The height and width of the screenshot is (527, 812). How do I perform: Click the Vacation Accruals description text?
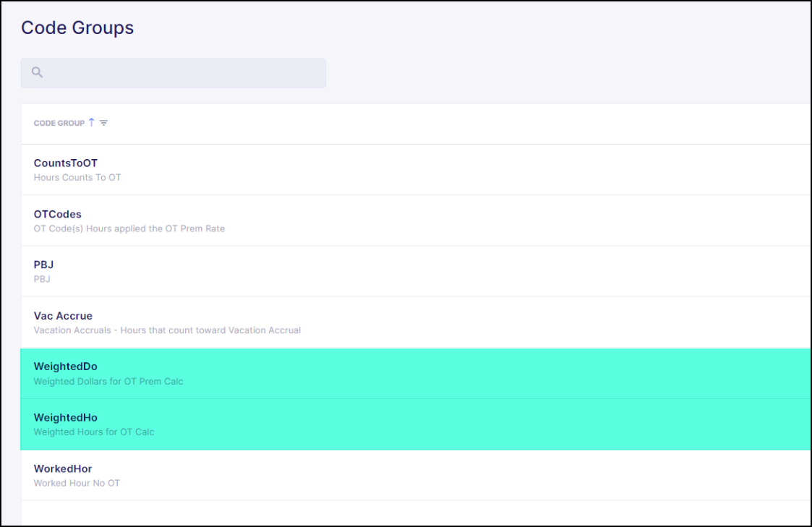coord(167,330)
